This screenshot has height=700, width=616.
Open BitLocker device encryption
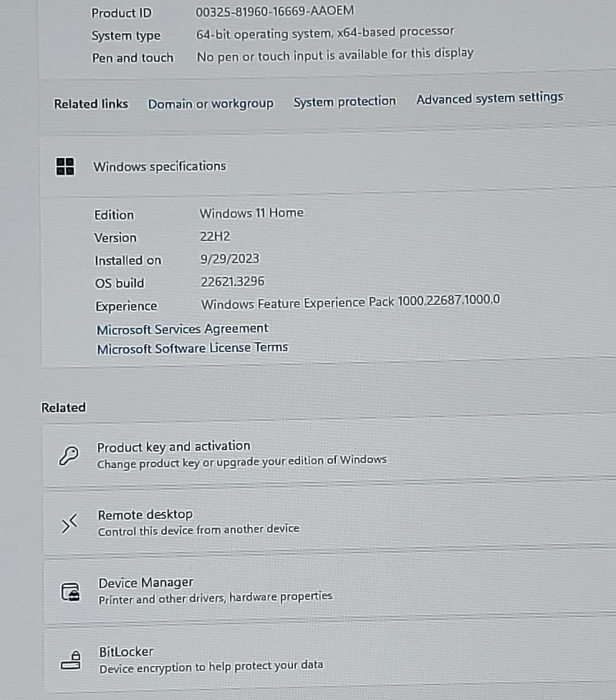tap(329, 659)
